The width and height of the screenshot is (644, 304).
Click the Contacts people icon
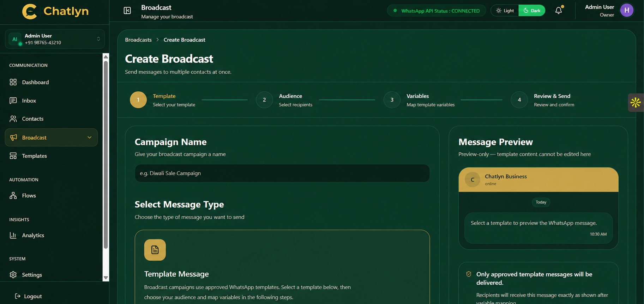[13, 119]
